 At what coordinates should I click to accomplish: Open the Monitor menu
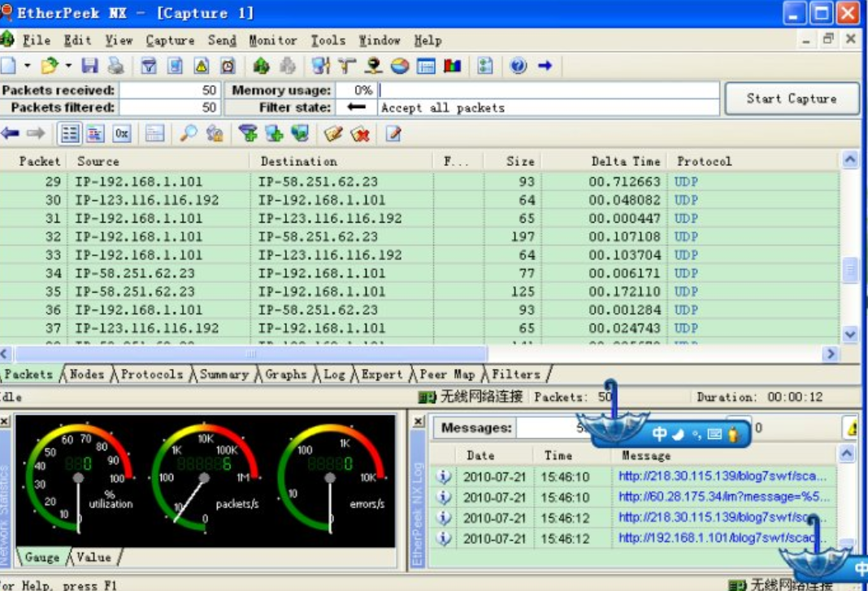273,41
